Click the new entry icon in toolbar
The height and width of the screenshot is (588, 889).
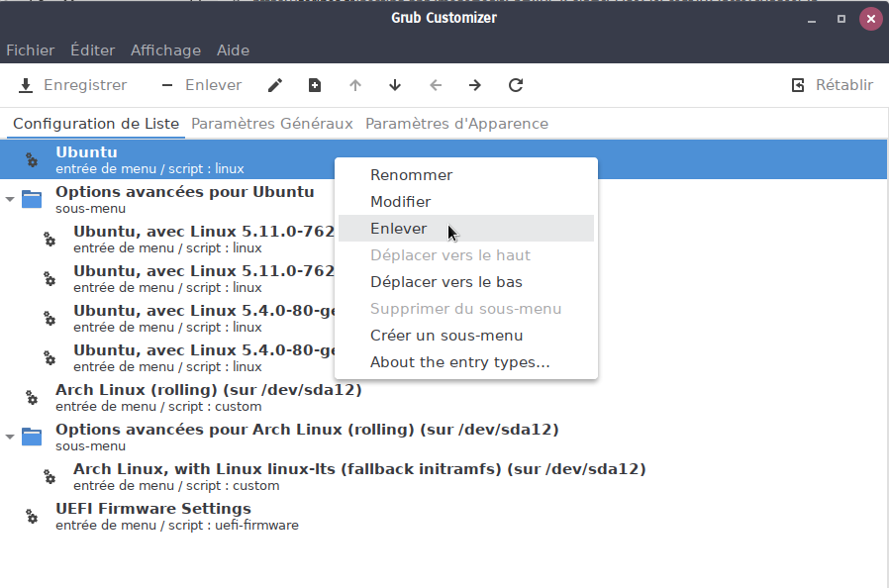click(315, 85)
